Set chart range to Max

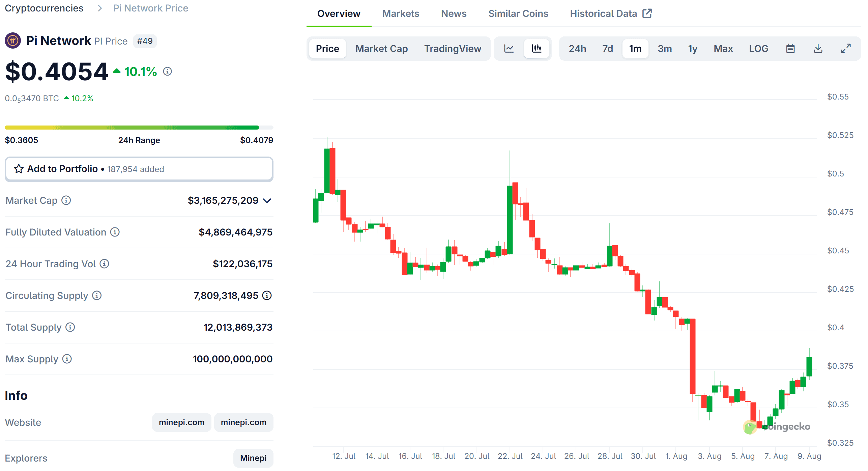click(723, 49)
